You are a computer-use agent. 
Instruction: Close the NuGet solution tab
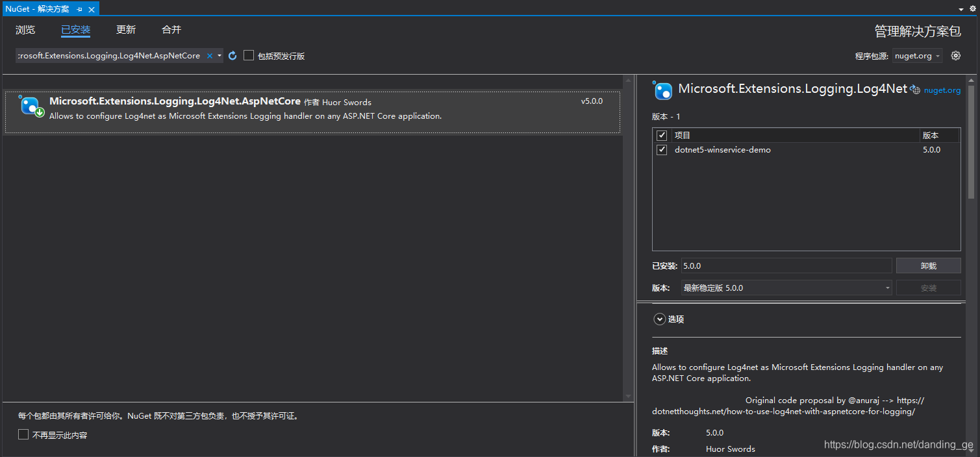point(92,9)
